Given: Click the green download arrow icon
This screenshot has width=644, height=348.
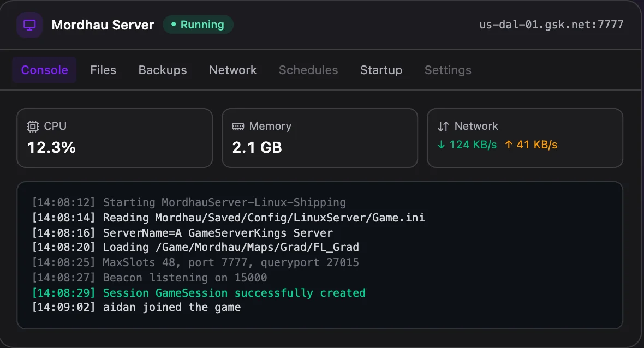Looking at the screenshot, I should pos(441,145).
